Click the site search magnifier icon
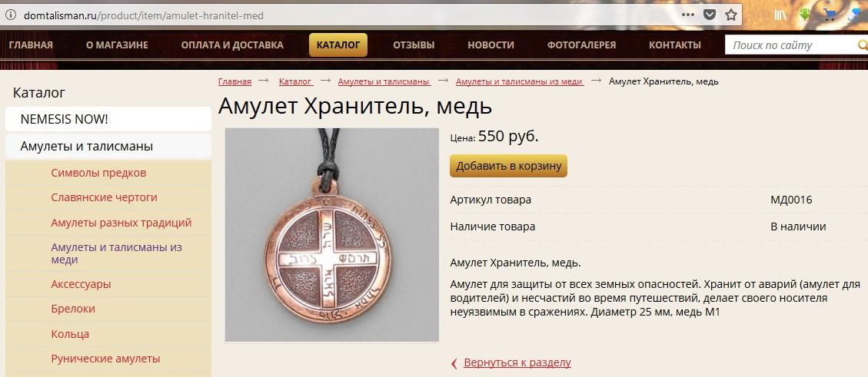Image resolution: width=868 pixels, height=377 pixels. coord(863,45)
